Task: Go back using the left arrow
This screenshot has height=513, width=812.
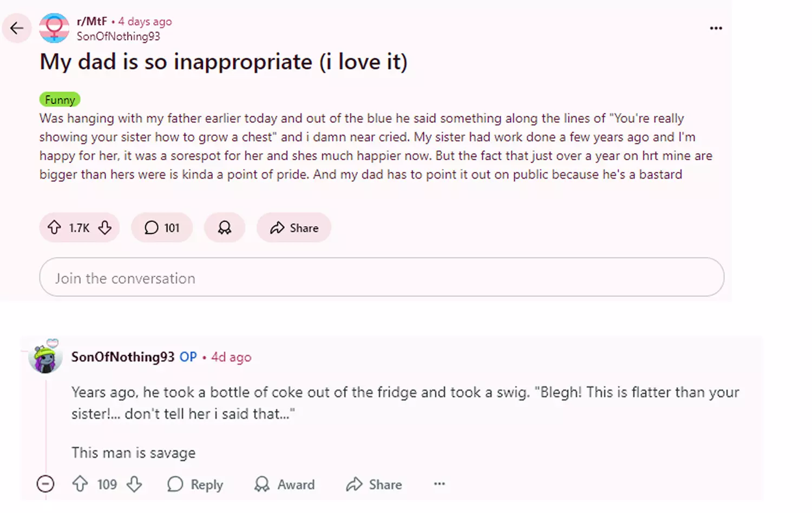Action: [x=17, y=28]
